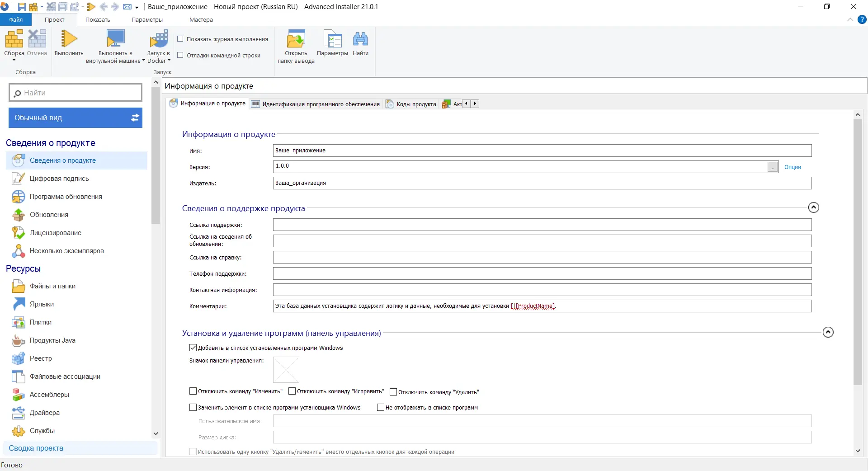Click the Сборка build icon in the ribbon

point(14,39)
